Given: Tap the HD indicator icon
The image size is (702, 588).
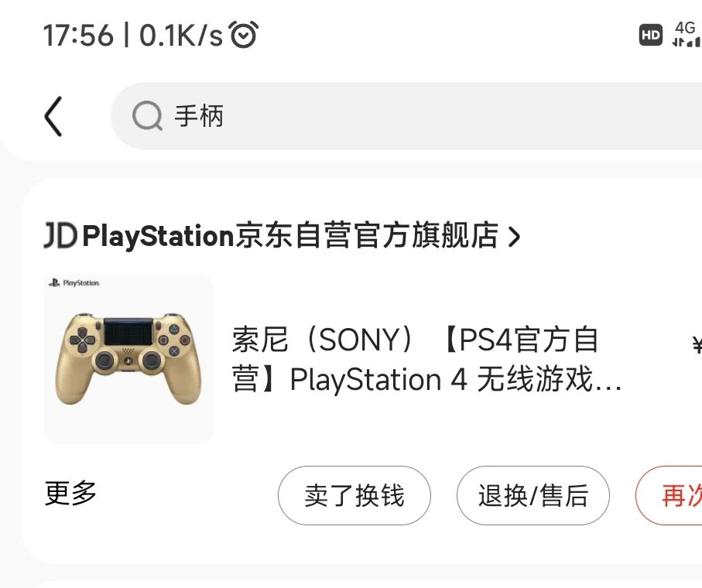Looking at the screenshot, I should coord(651,35).
